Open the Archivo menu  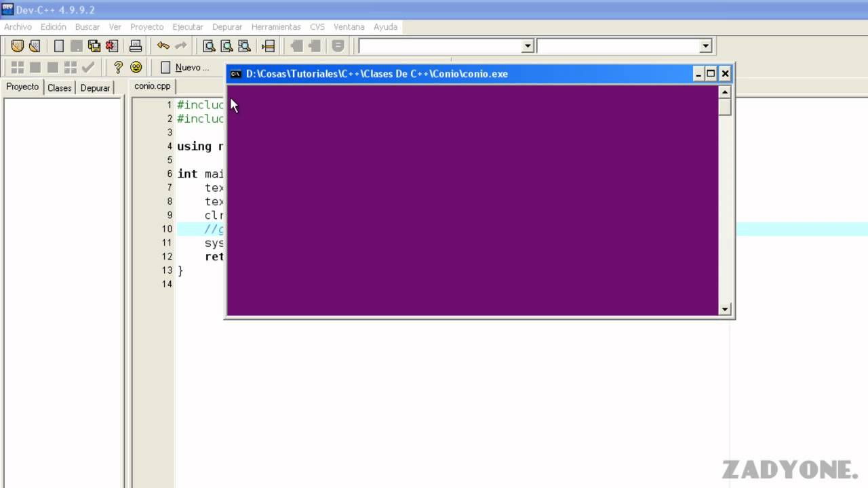point(18,27)
